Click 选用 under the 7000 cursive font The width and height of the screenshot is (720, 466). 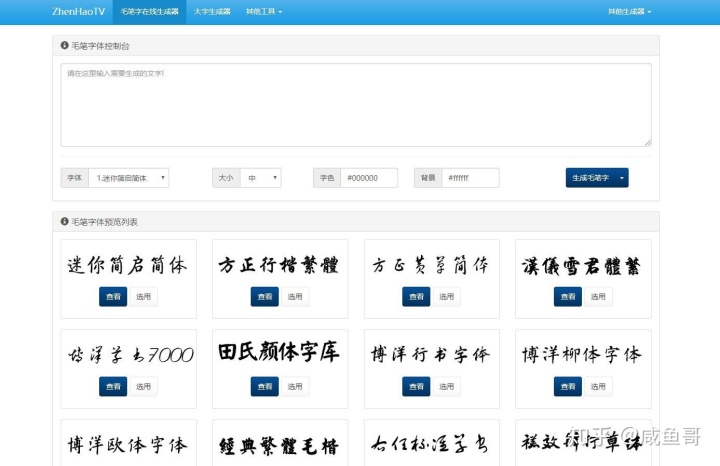tap(143, 387)
